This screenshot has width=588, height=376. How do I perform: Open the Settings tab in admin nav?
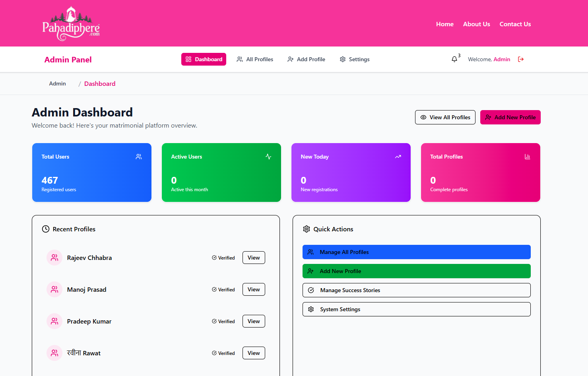(354, 59)
